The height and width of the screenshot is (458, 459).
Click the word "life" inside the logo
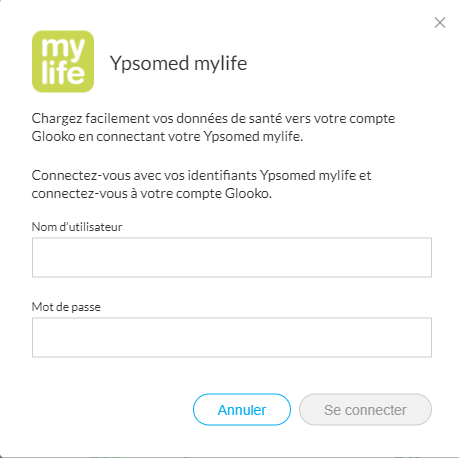63,72
